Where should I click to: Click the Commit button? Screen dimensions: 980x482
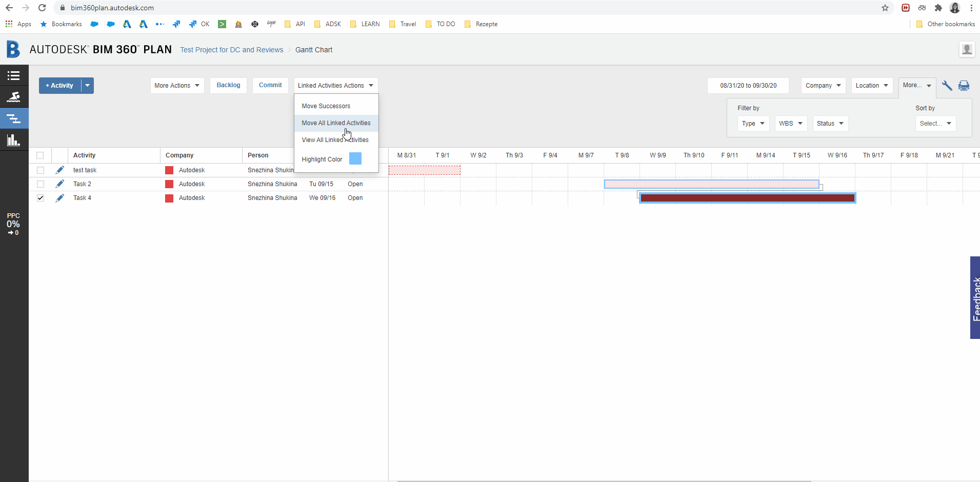click(270, 86)
